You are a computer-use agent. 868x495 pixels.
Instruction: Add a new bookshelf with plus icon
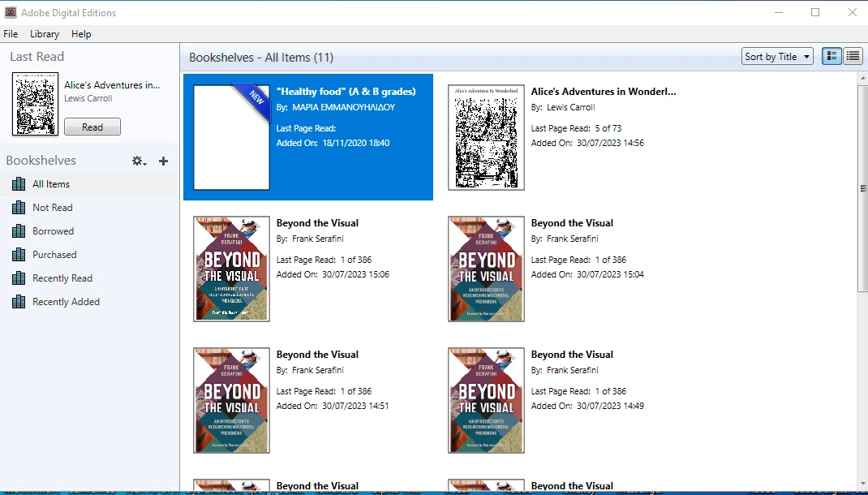pyautogui.click(x=163, y=161)
